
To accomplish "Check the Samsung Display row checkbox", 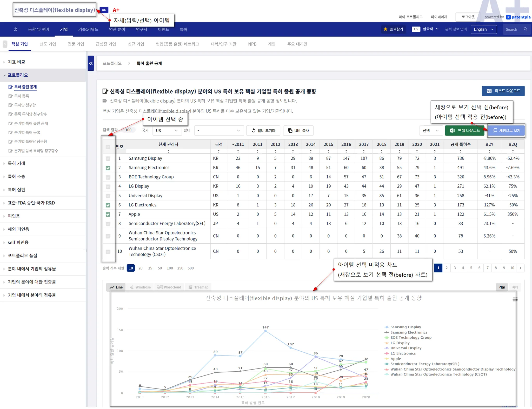I will click(108, 159).
